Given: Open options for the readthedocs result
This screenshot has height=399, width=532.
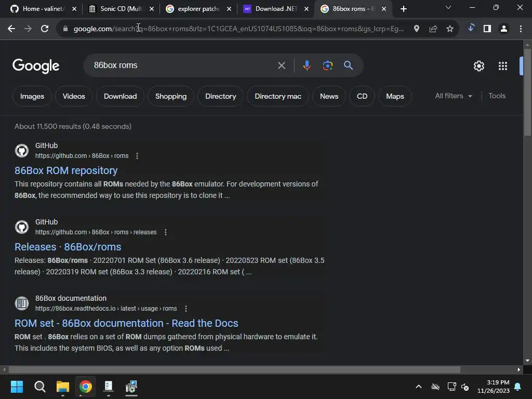Looking at the screenshot, I should coord(186,309).
